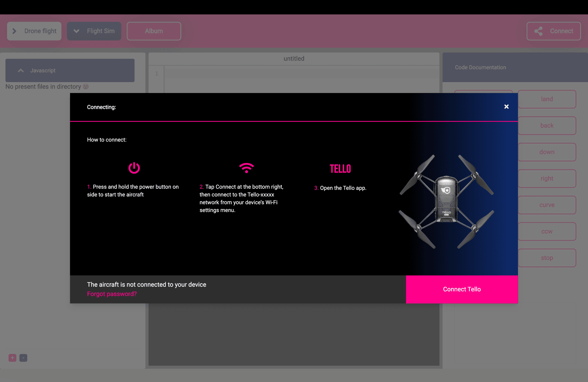Image resolution: width=588 pixels, height=382 pixels.
Task: Click the 'Tap Connect at the bottom right' text
Action: click(241, 199)
